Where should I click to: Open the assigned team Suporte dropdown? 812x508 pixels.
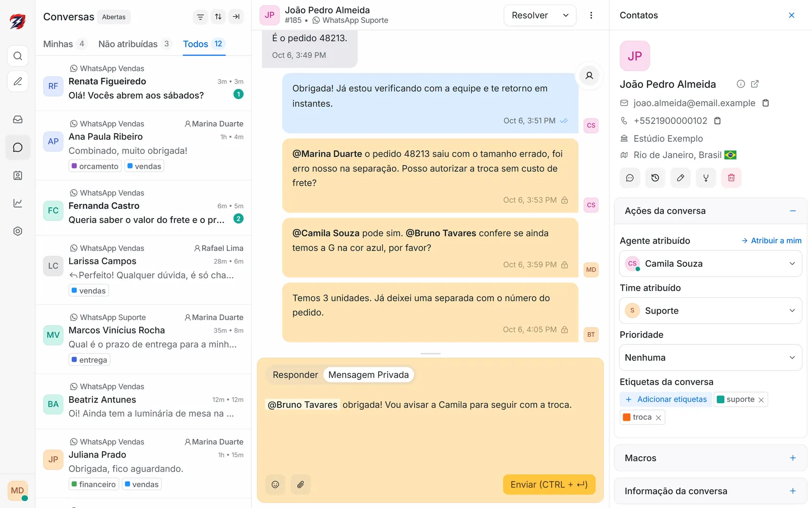coord(710,310)
